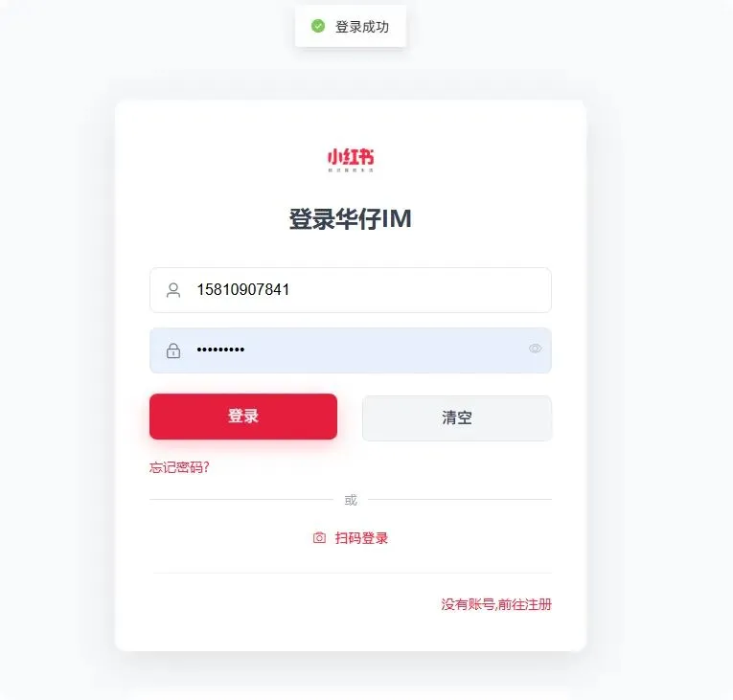The image size is (733, 700).
Task: Click the green checkmark in the success toast
Action: [x=318, y=26]
